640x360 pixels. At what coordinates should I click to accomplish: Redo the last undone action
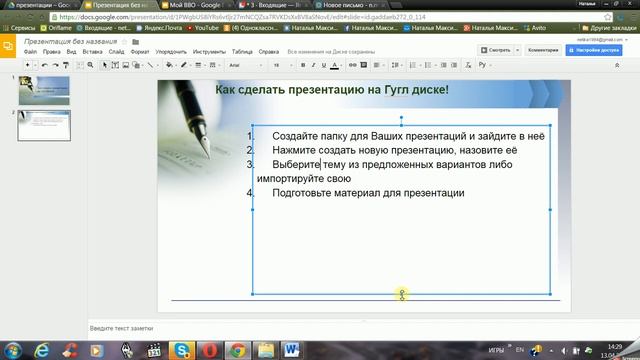55,65
